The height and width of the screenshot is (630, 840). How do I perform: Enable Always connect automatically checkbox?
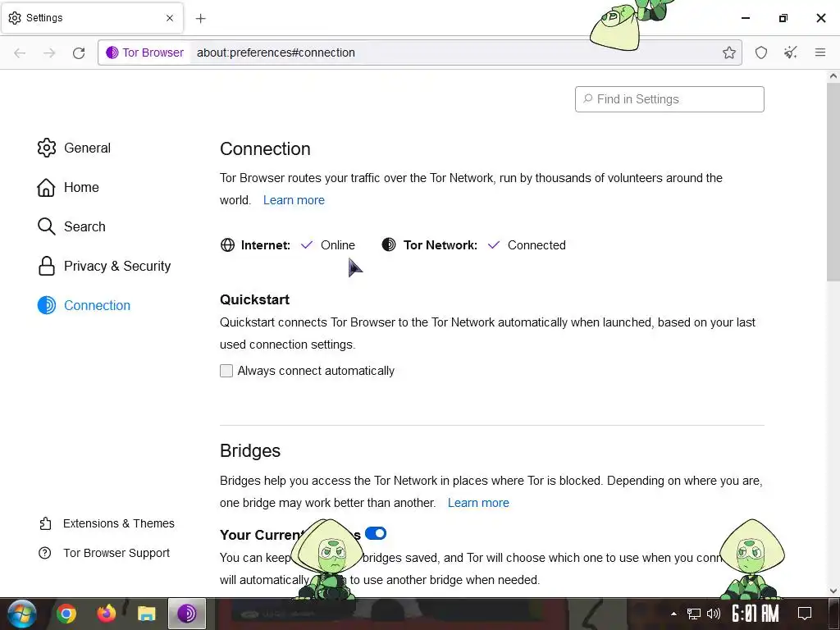click(x=226, y=371)
